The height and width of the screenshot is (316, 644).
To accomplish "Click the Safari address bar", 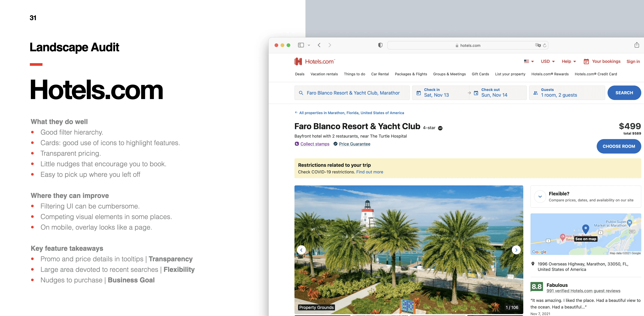I will (x=467, y=45).
